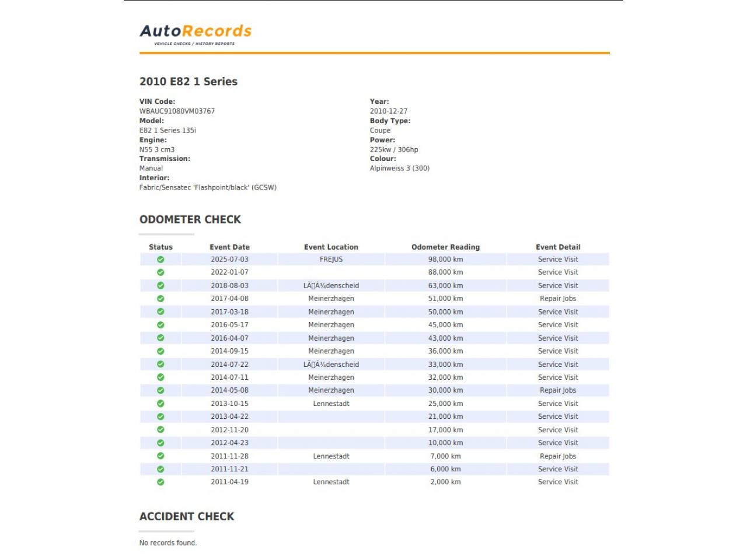Select the 98,000 km odometer reading
Viewport: 747px width, 560px height.
pyautogui.click(x=445, y=260)
